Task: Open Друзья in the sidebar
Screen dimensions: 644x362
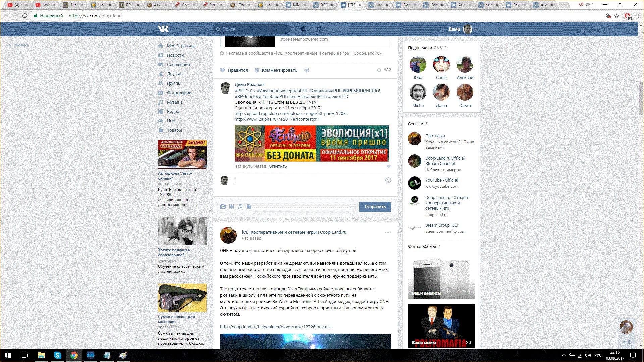Action: pos(170,74)
